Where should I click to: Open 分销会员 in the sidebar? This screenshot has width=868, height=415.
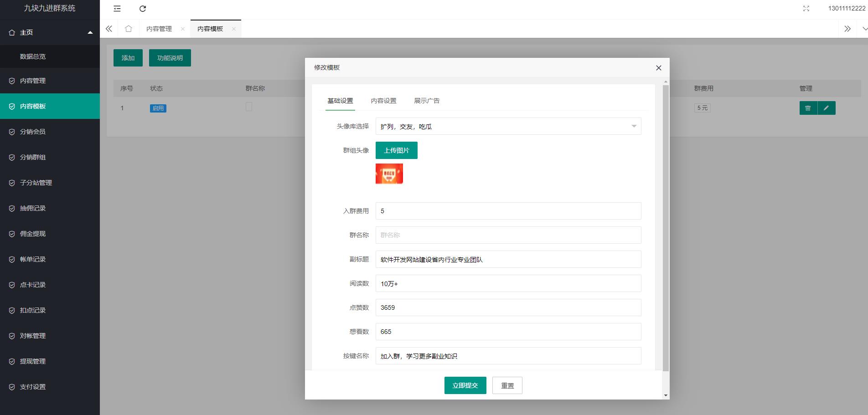(33, 132)
